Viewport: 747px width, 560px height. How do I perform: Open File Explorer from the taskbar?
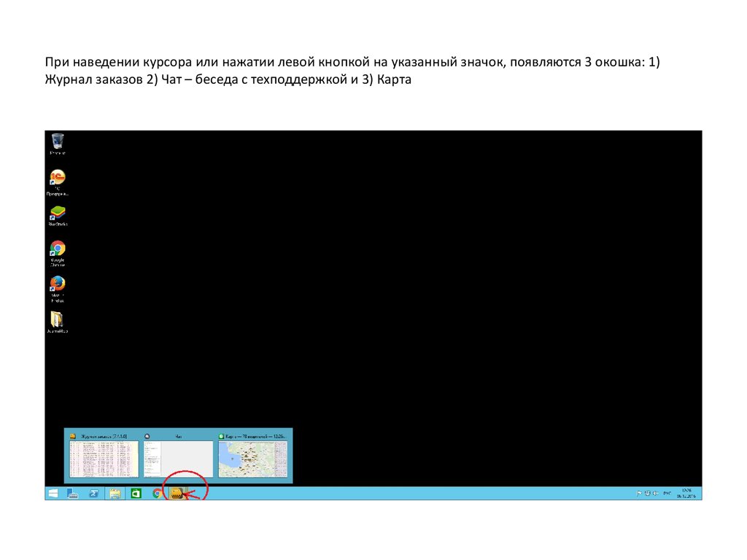coord(115,494)
